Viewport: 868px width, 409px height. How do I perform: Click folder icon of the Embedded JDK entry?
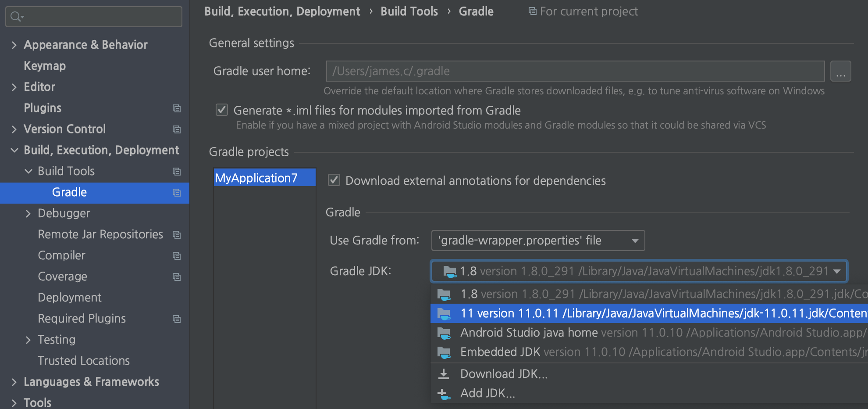click(444, 352)
